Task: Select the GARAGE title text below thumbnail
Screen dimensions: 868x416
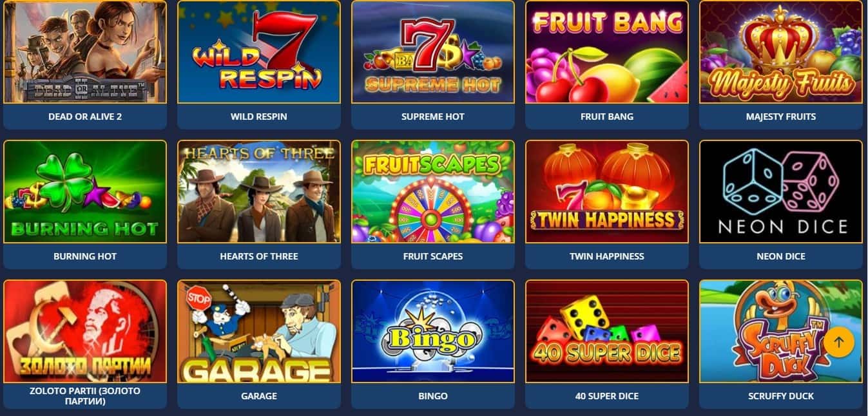Action: coord(259,396)
